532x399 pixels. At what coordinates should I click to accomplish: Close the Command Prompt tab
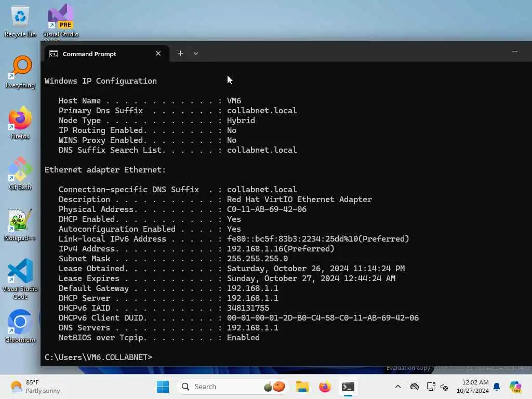pyautogui.click(x=158, y=54)
